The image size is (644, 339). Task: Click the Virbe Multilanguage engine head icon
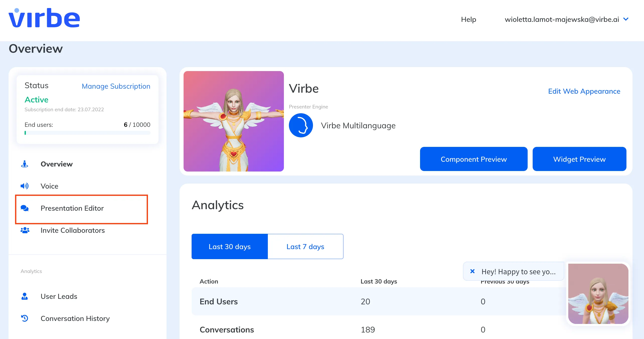coord(301,125)
